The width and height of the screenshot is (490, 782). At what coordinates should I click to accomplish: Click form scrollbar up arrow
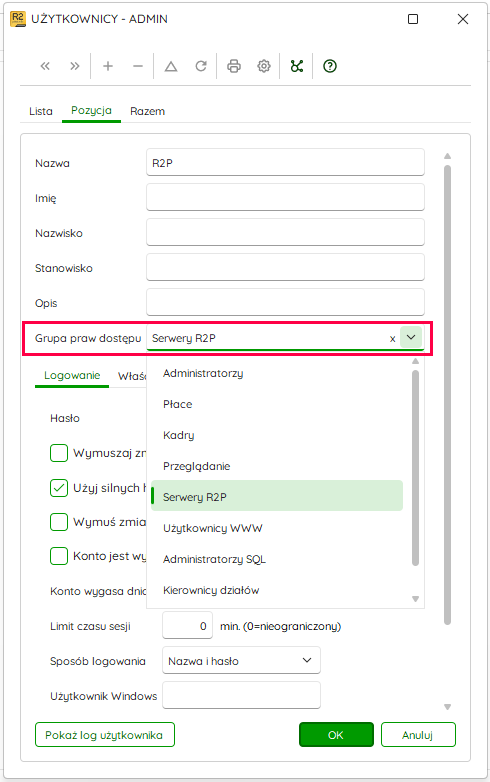448,156
